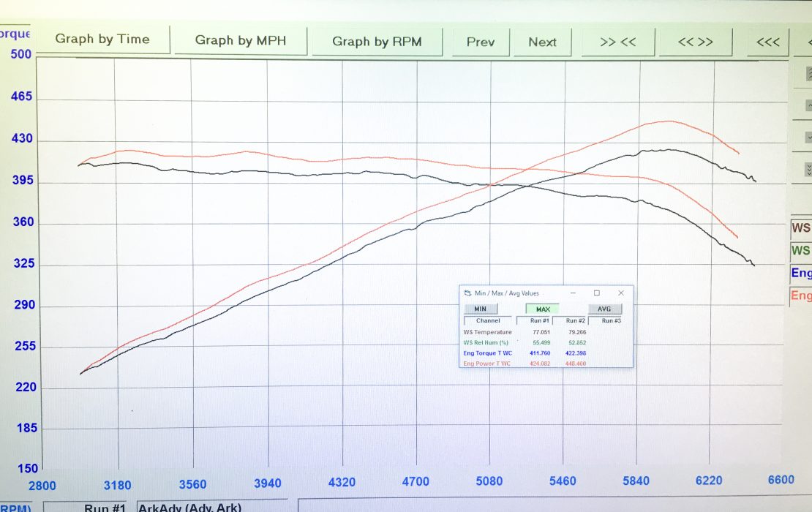
Task: Toggle the blue Eng torque legend entry
Action: coord(801,274)
